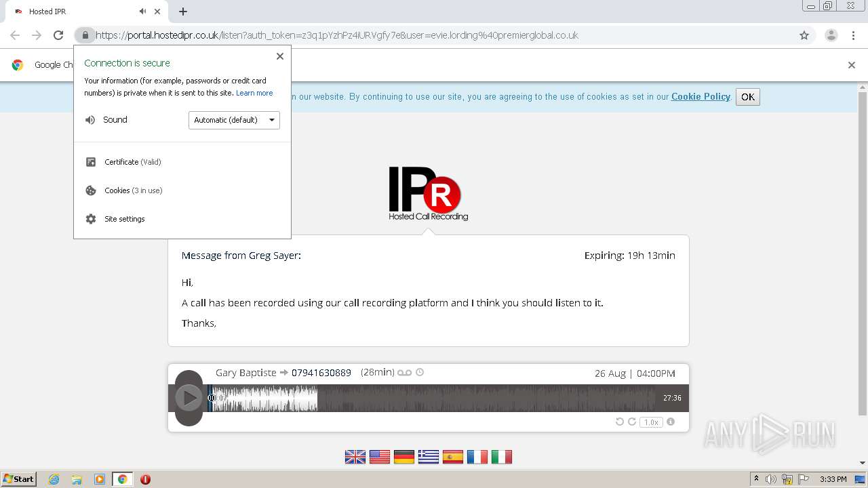Click the lock icon in address bar
Screen dimensions: 868x488
(85, 35)
